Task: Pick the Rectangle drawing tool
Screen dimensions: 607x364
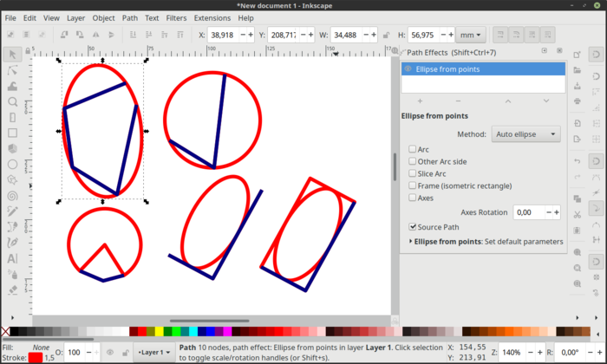Action: (x=13, y=133)
